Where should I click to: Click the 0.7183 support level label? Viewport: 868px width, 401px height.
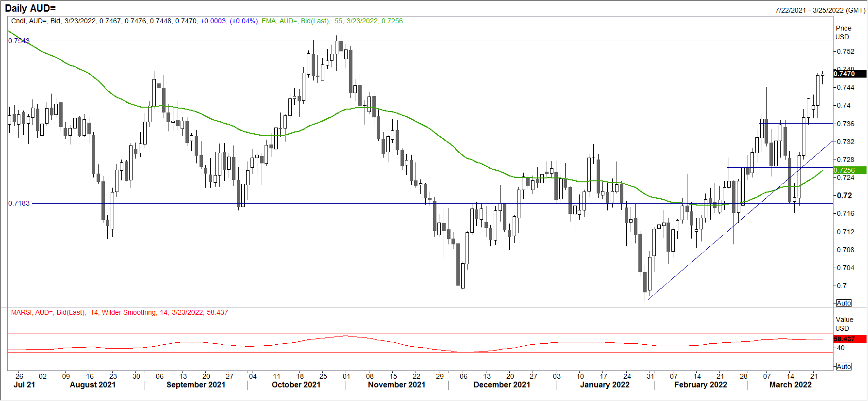click(x=19, y=203)
